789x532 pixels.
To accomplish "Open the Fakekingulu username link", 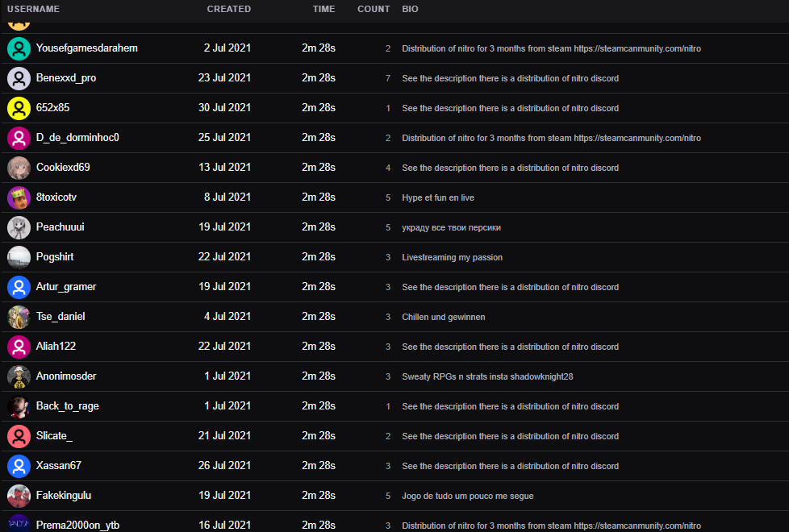I will tap(64, 496).
